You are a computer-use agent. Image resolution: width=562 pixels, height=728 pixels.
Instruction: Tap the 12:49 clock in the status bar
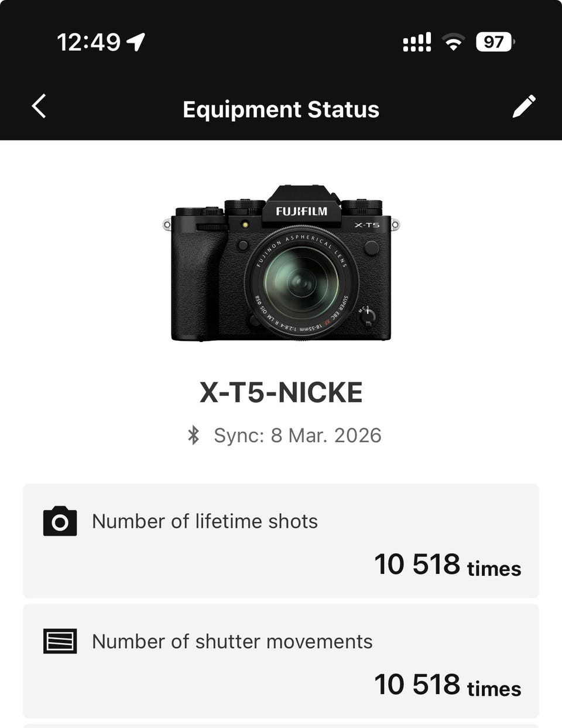pos(89,42)
